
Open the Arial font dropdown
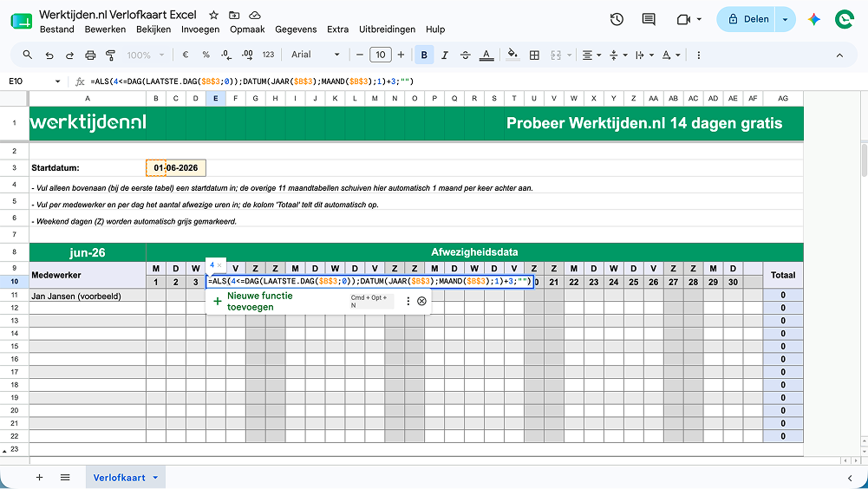pos(315,55)
